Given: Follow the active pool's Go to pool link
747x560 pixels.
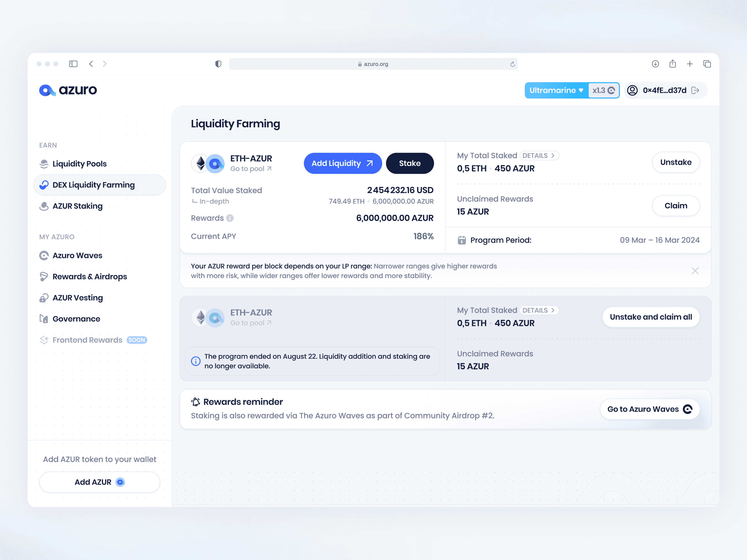Looking at the screenshot, I should coord(250,169).
